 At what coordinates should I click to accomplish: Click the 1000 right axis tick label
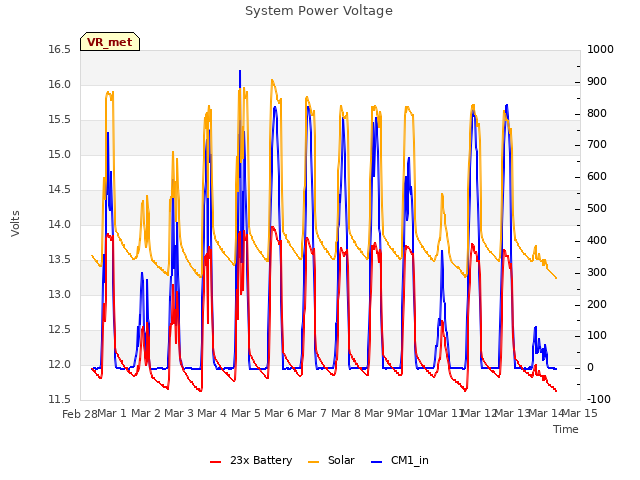600,49
